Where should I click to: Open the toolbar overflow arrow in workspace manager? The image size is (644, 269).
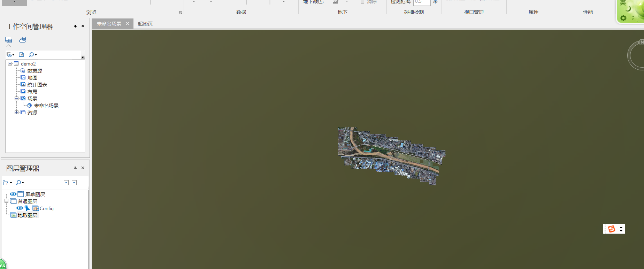[x=83, y=57]
